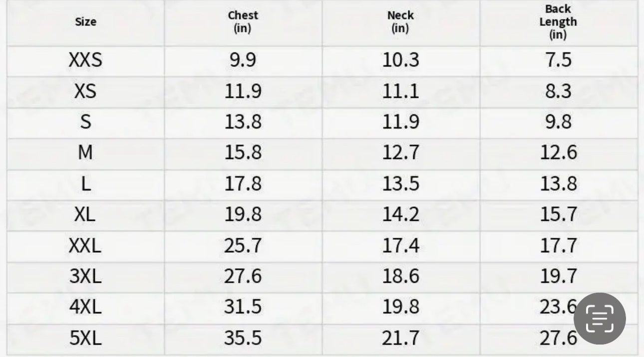
Task: Select back length 17.7 for XXL
Action: click(x=558, y=245)
